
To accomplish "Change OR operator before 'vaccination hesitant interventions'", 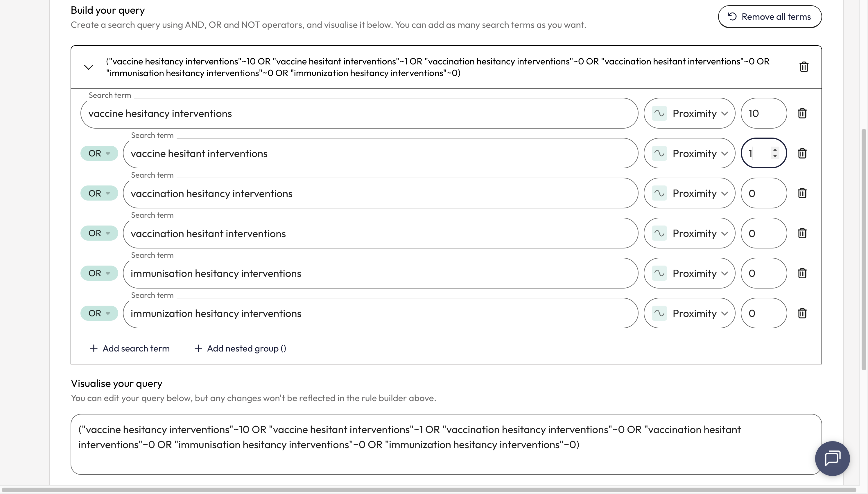I will pos(99,233).
